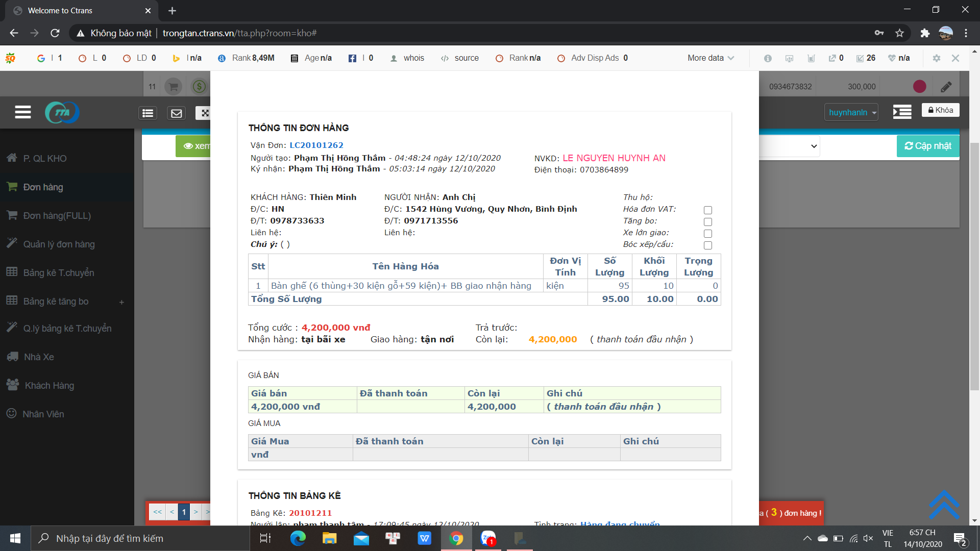
Task: Select Khách Hàng sidebar menu item
Action: (49, 386)
